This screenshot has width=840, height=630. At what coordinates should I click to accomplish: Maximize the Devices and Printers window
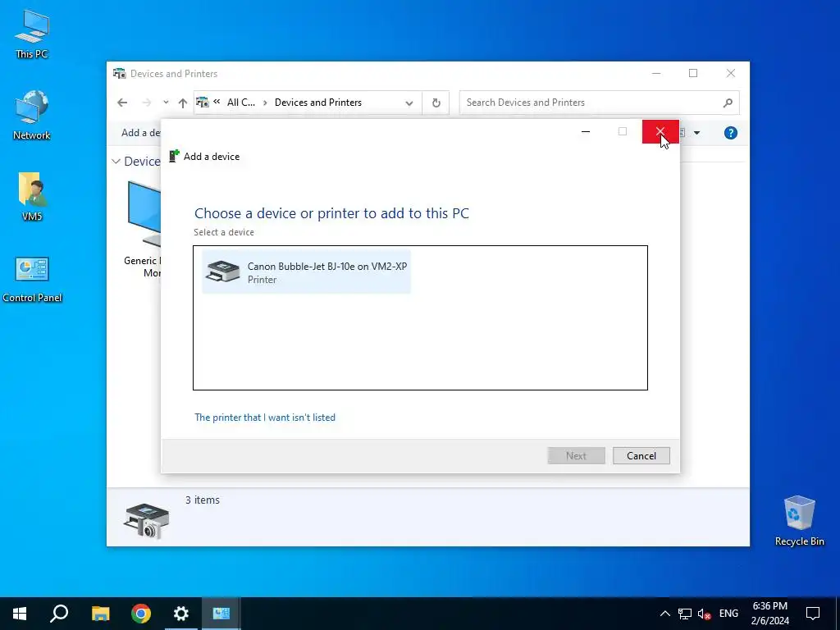point(693,73)
